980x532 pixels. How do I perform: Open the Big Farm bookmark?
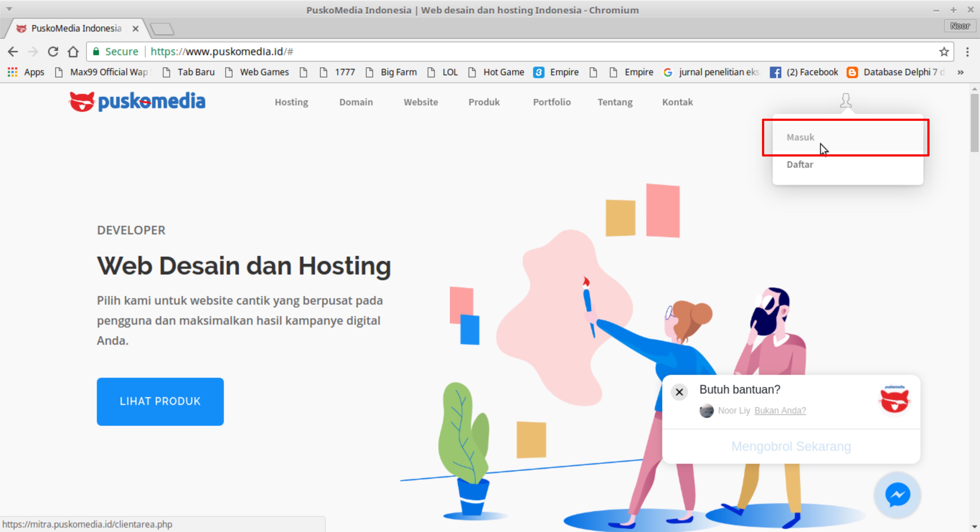[x=391, y=72]
